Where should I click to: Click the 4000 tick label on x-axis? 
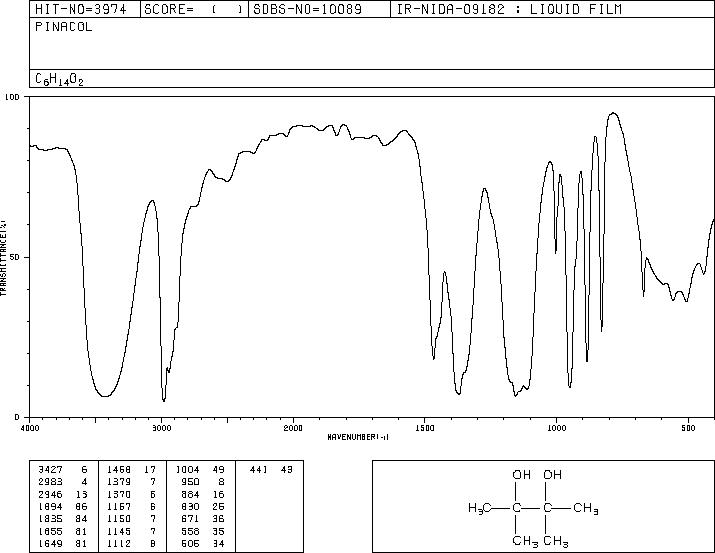(30, 428)
